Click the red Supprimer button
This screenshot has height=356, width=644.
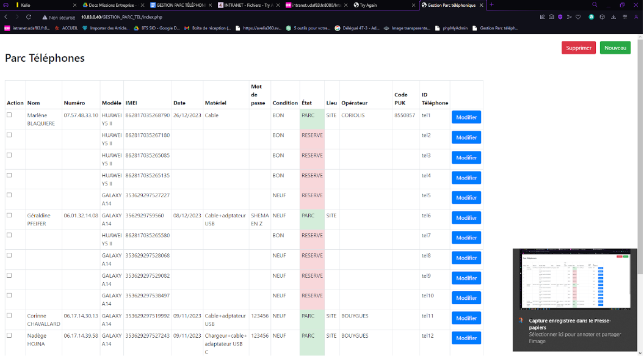[578, 48]
